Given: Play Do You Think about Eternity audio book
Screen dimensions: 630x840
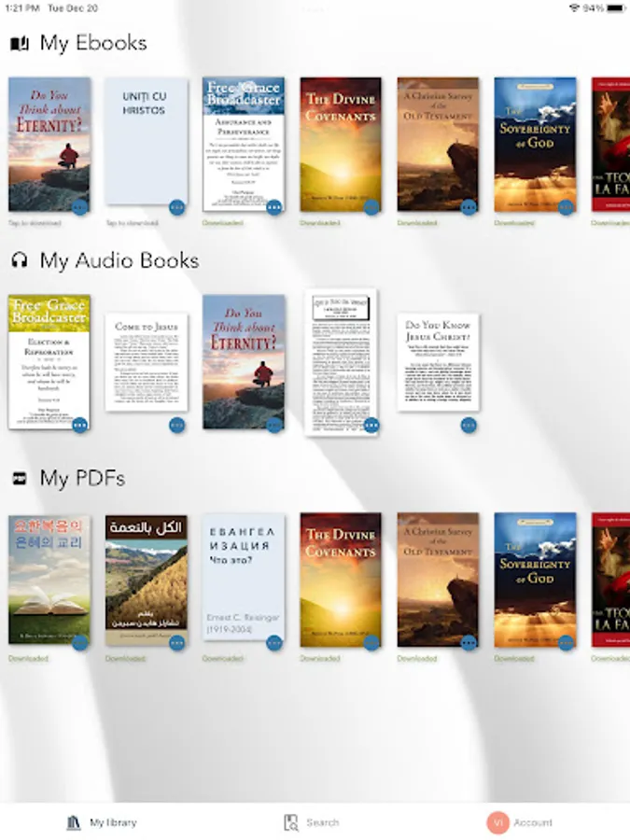Looking at the screenshot, I should (244, 361).
